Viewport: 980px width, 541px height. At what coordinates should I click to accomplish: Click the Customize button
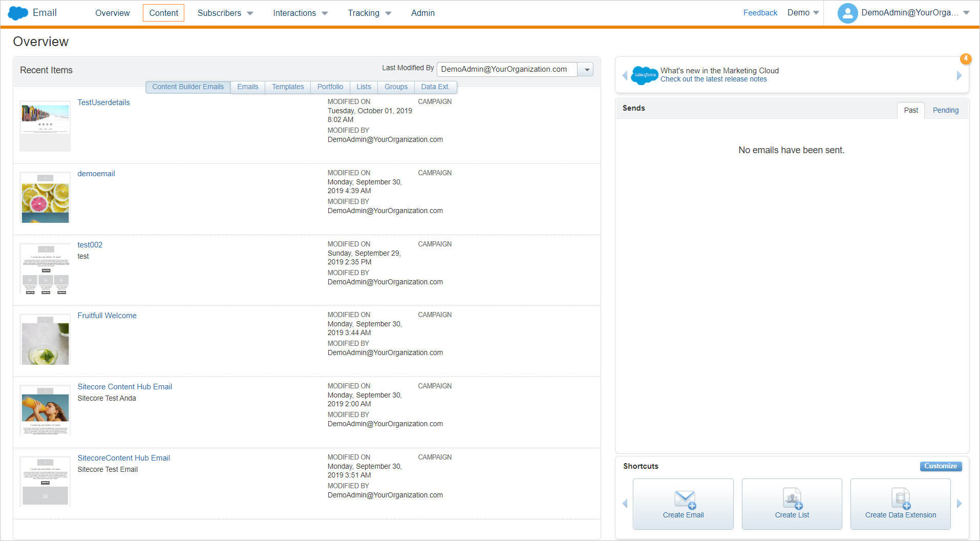(940, 466)
